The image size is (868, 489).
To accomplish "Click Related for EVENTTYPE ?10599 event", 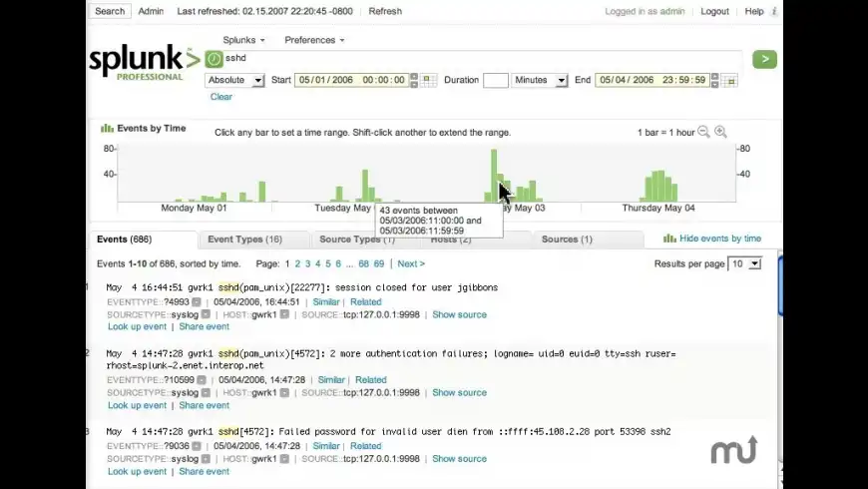I will click(371, 380).
